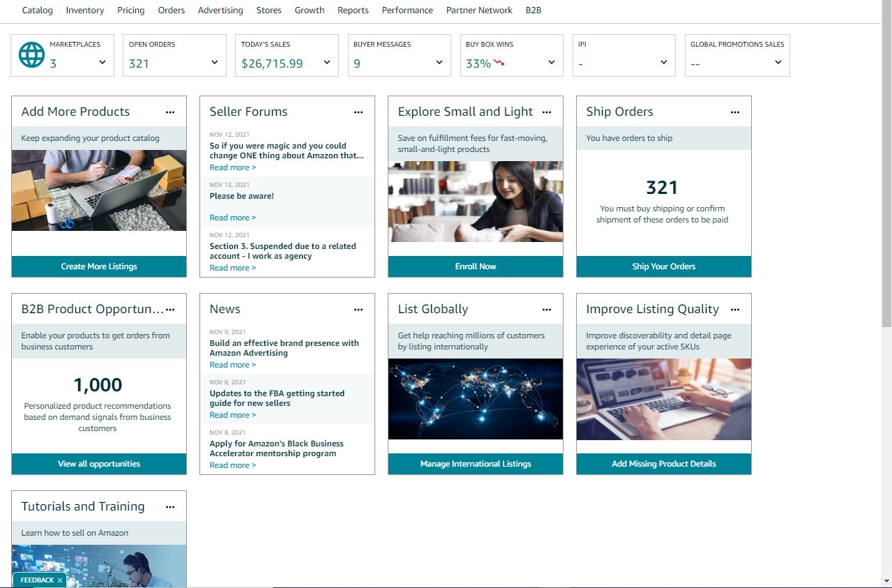Screen dimensions: 892x588
Task: Open Seller Forums three-dot menu
Action: pos(358,112)
